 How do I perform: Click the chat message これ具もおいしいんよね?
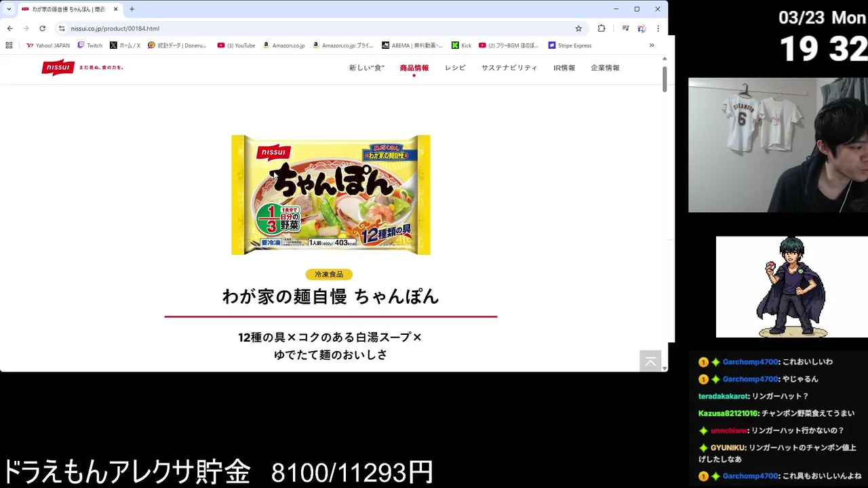click(822, 476)
